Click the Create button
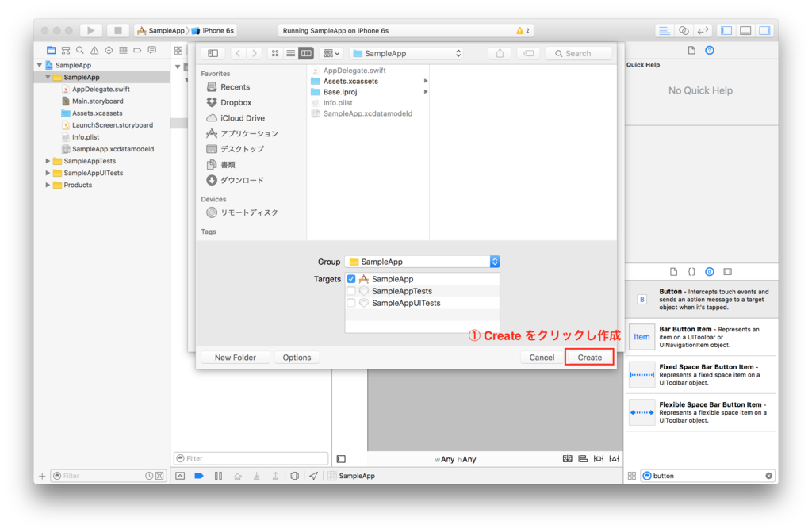 (x=590, y=358)
